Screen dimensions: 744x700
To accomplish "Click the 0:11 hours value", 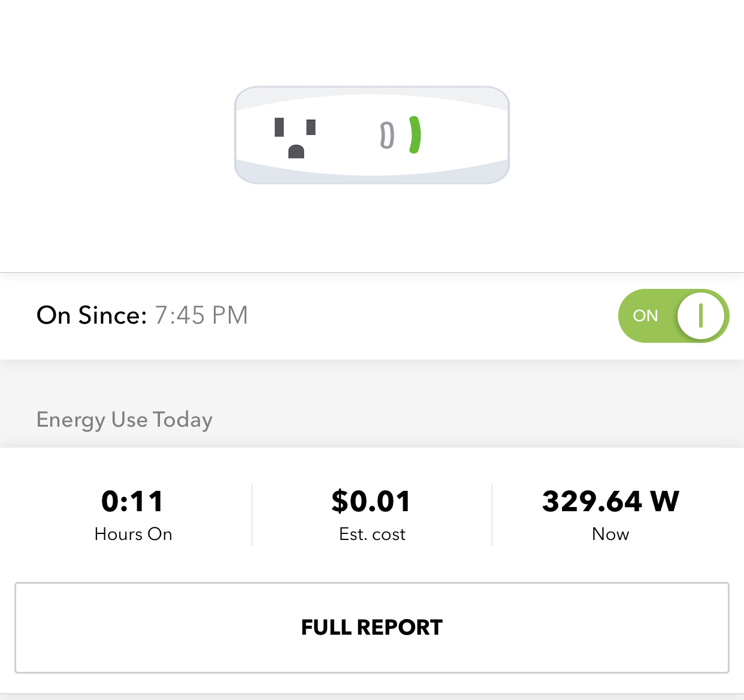I will [132, 501].
